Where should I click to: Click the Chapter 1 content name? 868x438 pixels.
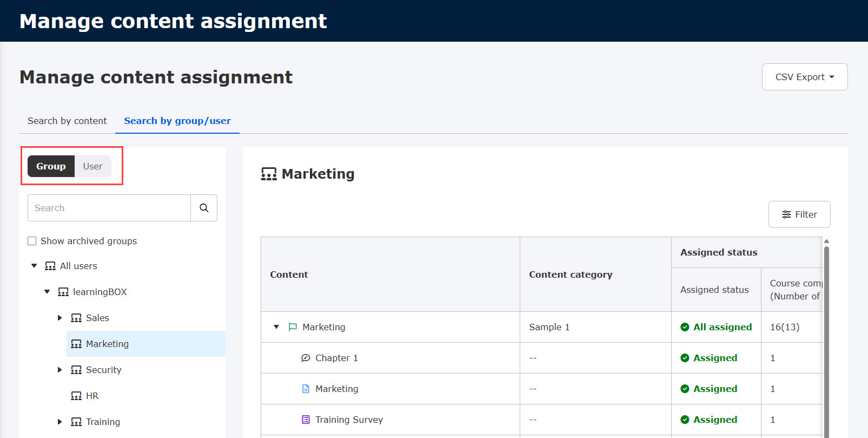336,358
